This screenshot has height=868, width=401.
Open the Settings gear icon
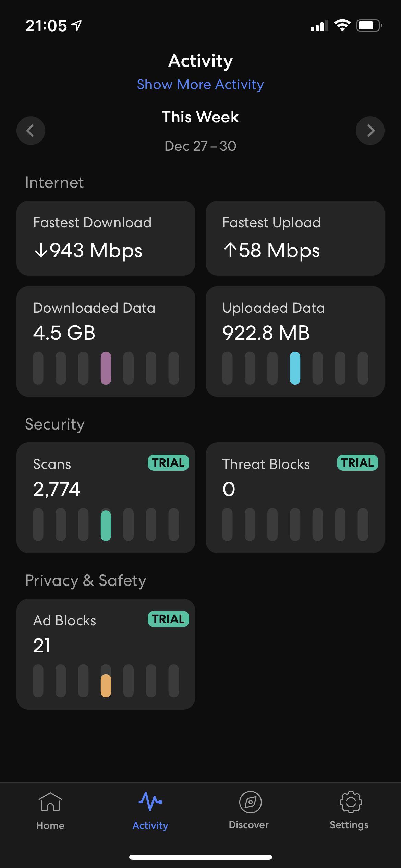point(350,802)
